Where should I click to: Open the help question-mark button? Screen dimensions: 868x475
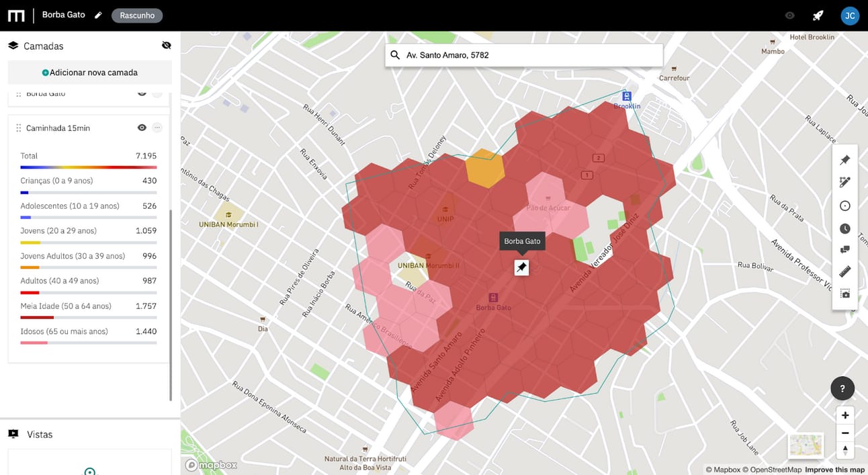point(842,388)
